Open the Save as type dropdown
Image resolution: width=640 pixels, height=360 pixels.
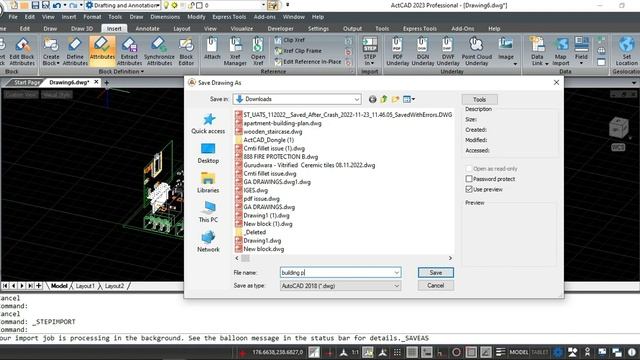coord(396,286)
